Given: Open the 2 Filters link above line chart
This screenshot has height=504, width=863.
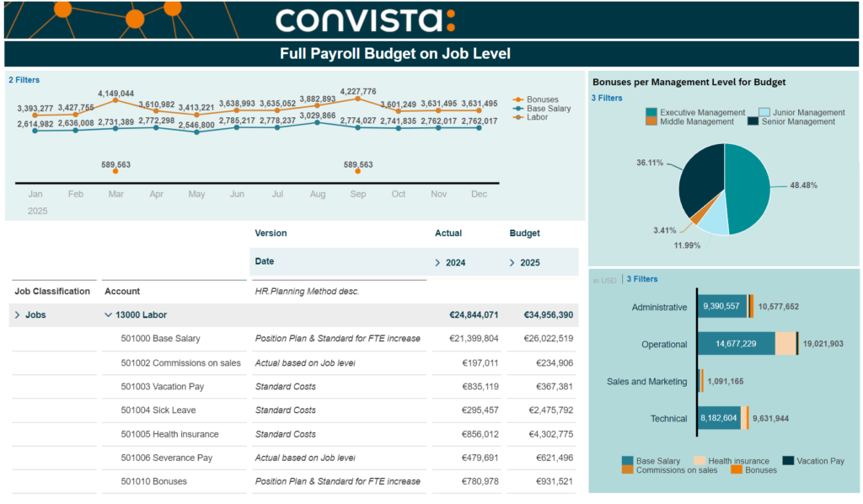Looking at the screenshot, I should click(24, 80).
